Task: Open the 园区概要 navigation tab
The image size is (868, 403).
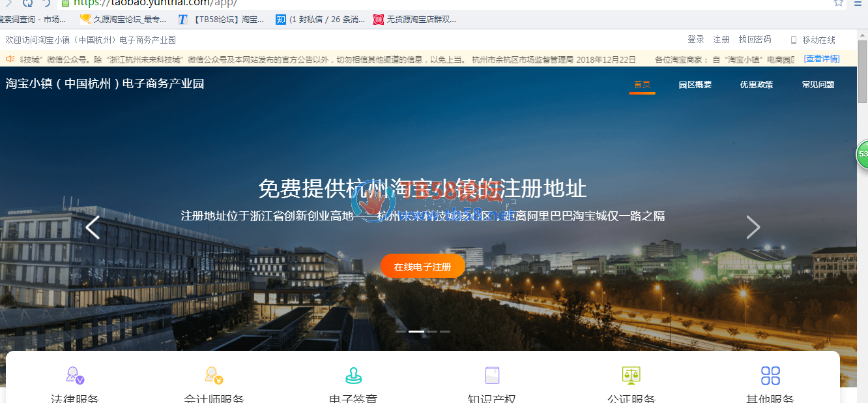Action: tap(695, 84)
